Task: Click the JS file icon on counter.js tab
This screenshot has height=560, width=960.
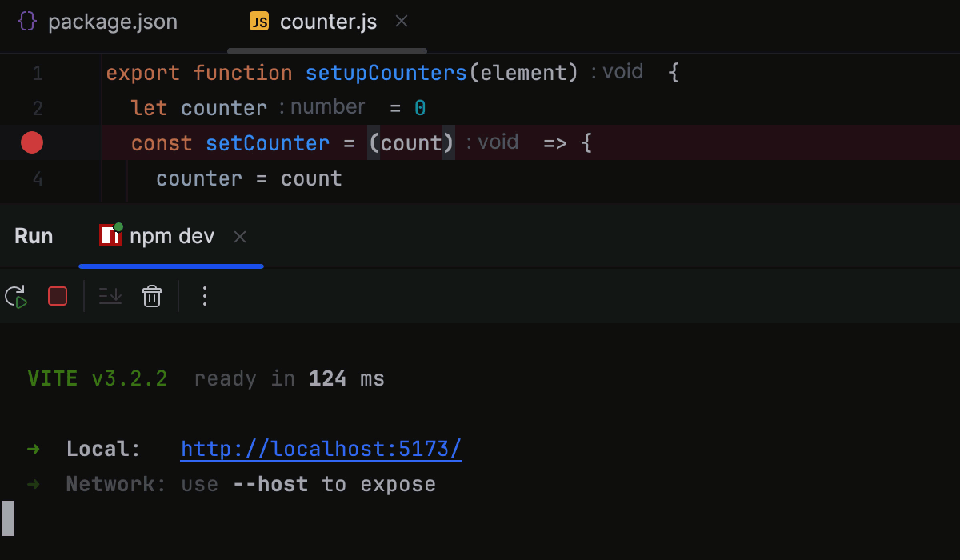Action: point(258,22)
